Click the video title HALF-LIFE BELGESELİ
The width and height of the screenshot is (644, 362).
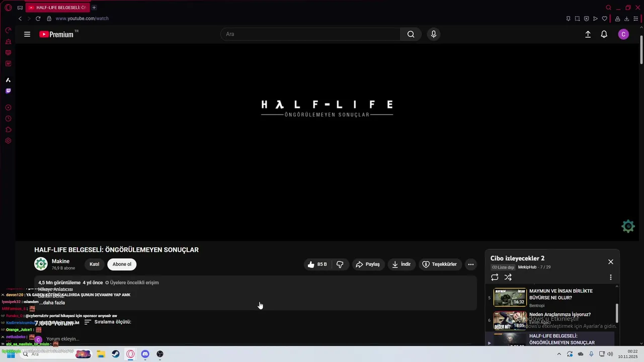pyautogui.click(x=116, y=250)
